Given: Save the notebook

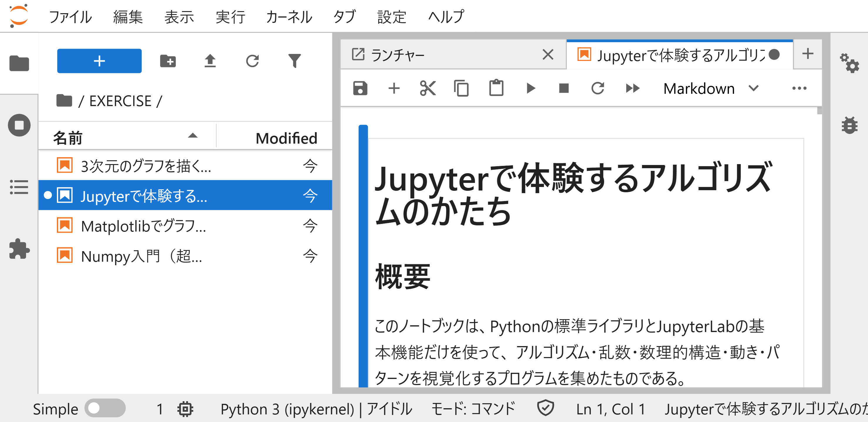Looking at the screenshot, I should [361, 88].
